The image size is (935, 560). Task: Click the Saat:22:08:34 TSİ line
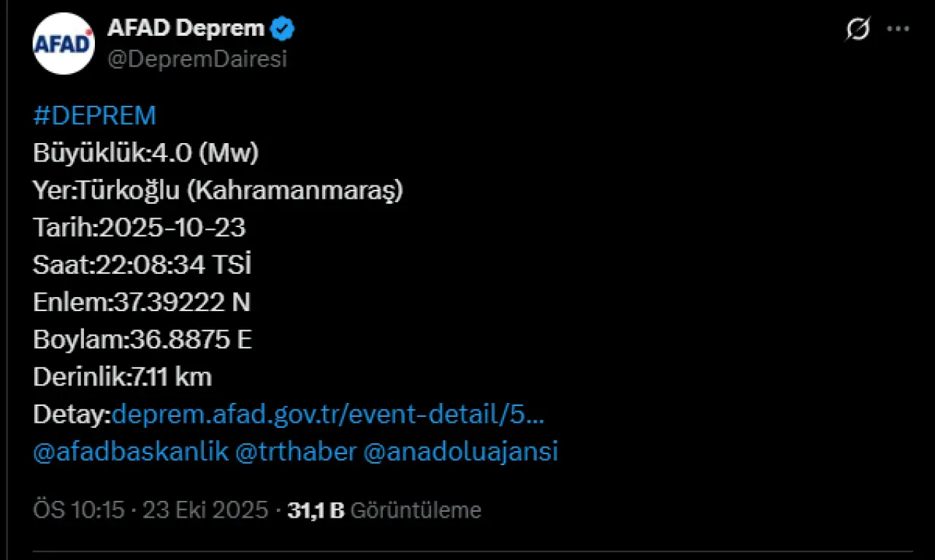pos(142,265)
